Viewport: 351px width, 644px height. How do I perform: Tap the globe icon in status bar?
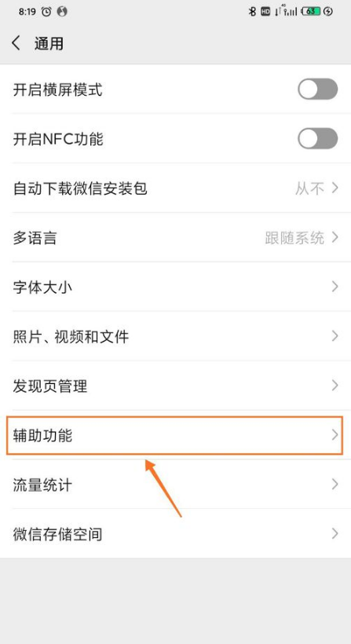(62, 12)
